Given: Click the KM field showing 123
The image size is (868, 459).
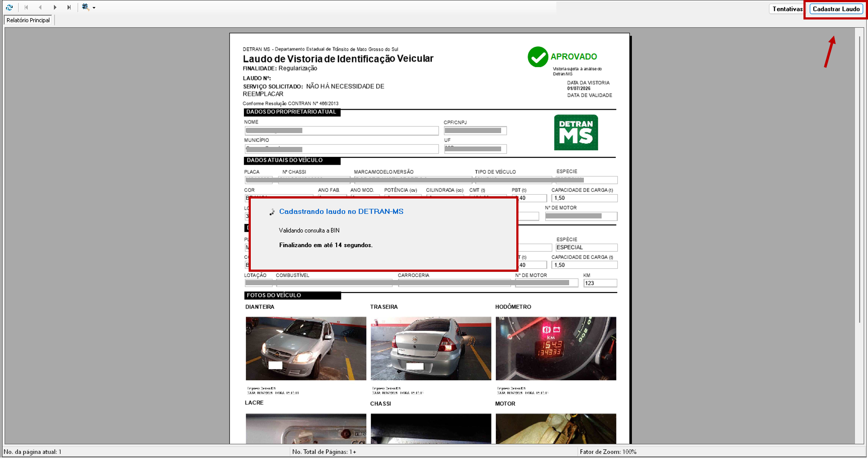Looking at the screenshot, I should click(600, 283).
